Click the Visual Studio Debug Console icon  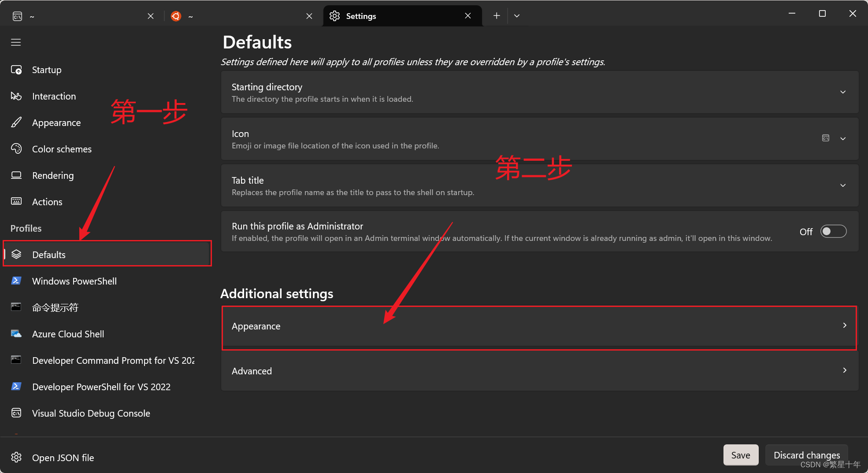pos(16,413)
